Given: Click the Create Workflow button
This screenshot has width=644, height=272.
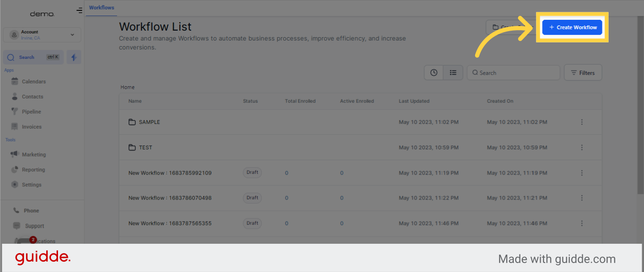Looking at the screenshot, I should point(572,27).
